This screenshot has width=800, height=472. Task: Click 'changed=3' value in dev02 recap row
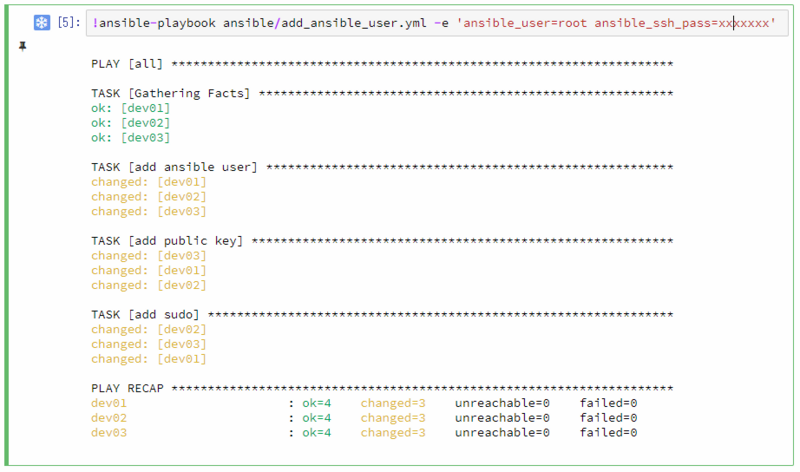pyautogui.click(x=393, y=418)
